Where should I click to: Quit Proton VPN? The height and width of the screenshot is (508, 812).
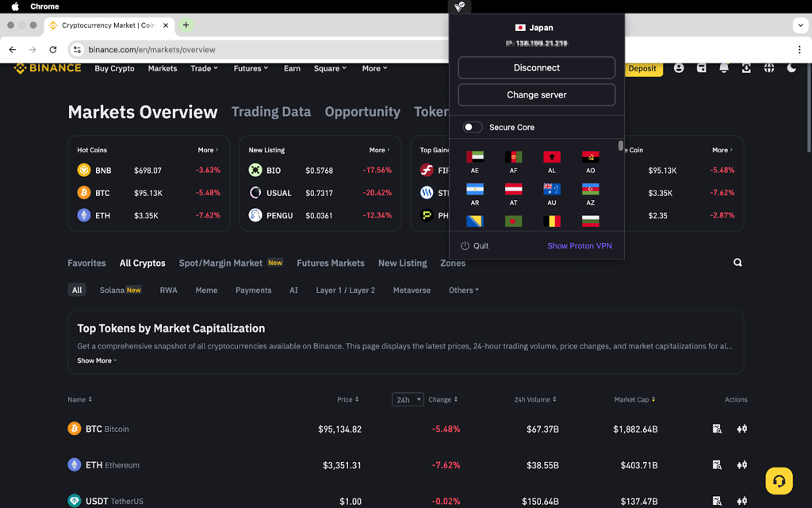(x=475, y=246)
